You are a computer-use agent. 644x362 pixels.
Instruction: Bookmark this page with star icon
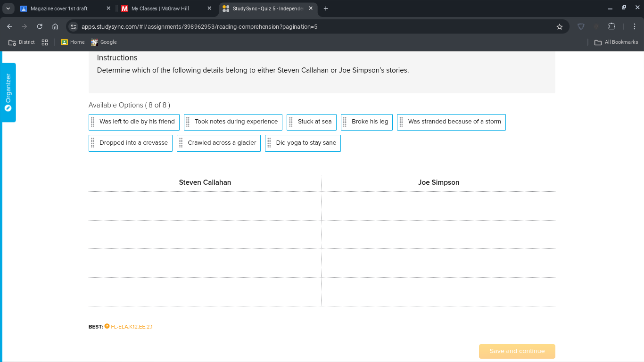(560, 27)
